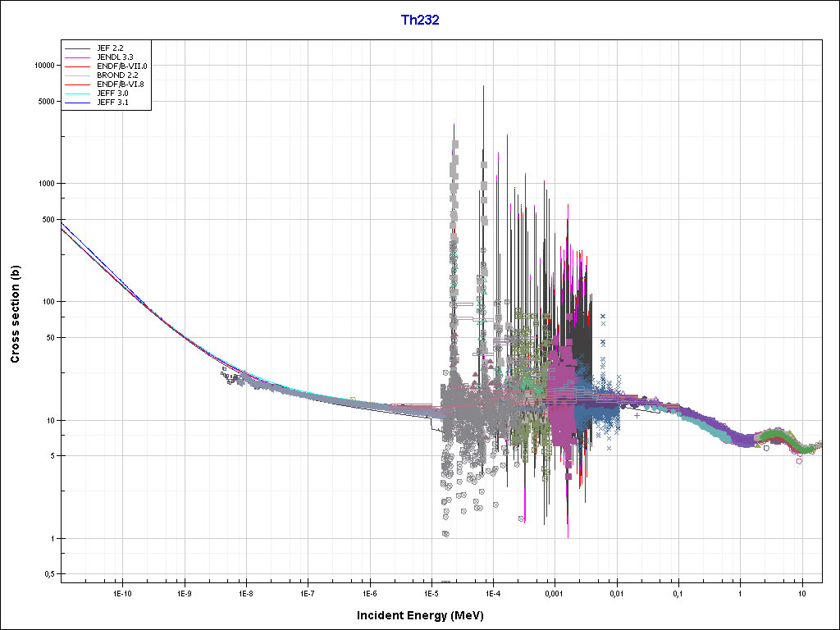Click the magenta JENDL 3.3 line swatch
840x630 pixels.
(79, 57)
